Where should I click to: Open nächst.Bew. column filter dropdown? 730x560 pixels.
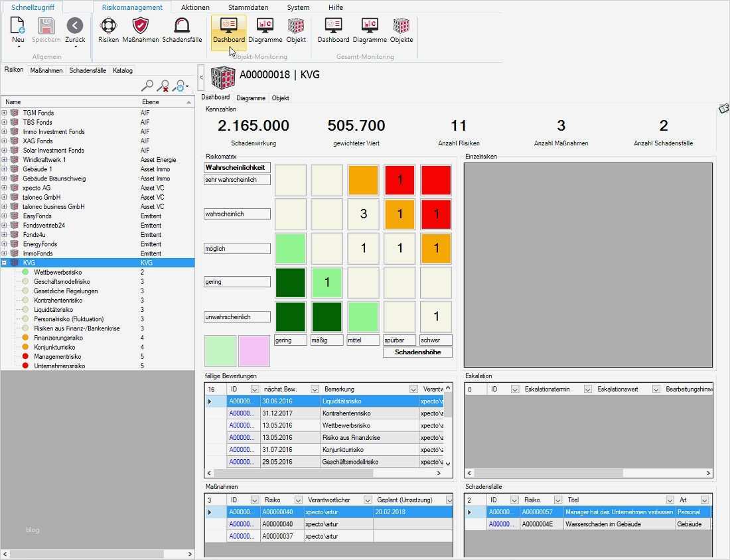coord(315,389)
